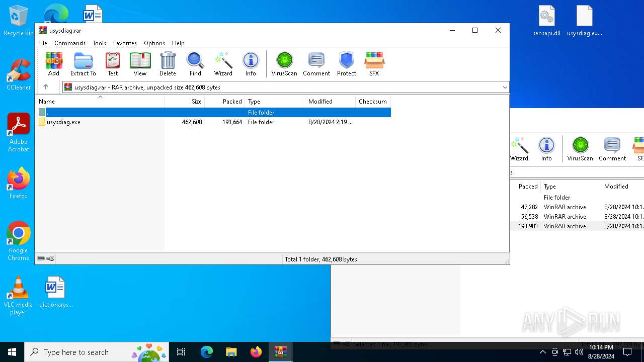The height and width of the screenshot is (362, 644).
Task: Open Microsoft Edge from taskbar
Action: (207, 352)
